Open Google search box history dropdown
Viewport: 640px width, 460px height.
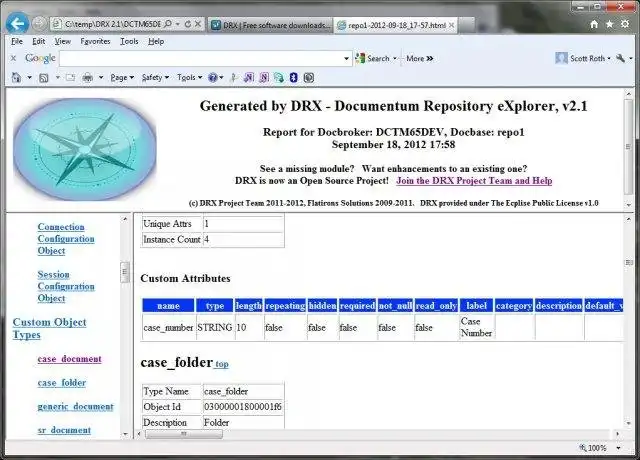click(x=346, y=59)
